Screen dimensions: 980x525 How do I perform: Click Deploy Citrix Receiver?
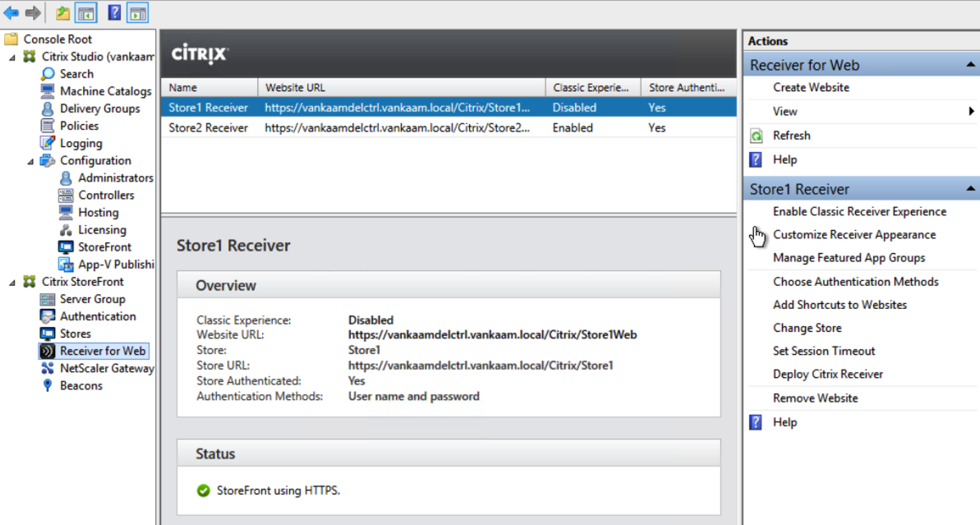coord(827,375)
